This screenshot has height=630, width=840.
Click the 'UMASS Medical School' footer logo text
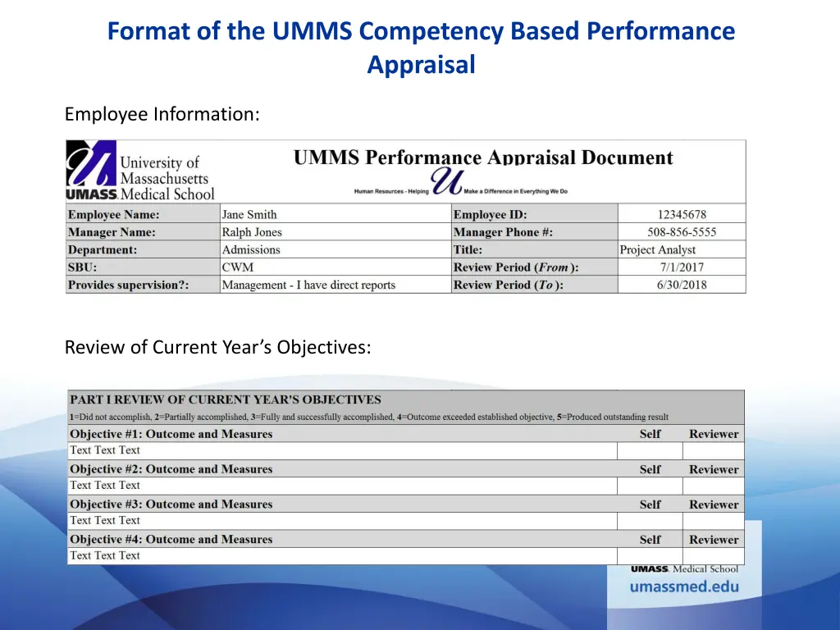[x=684, y=569]
